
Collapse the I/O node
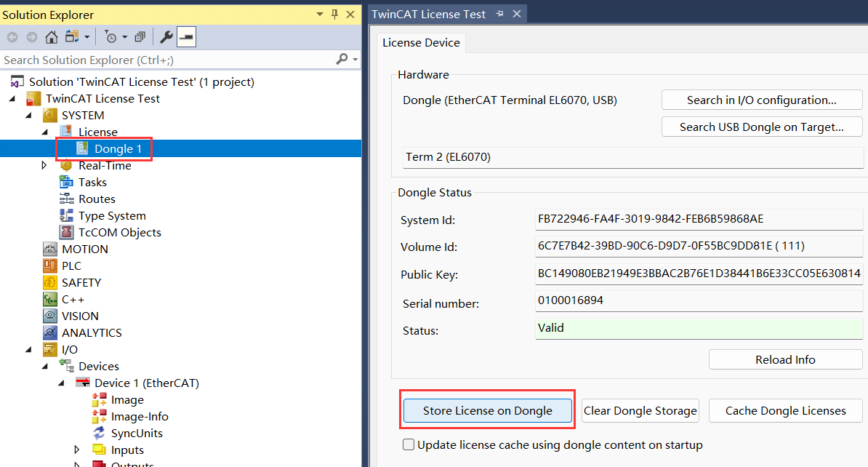[x=29, y=350]
